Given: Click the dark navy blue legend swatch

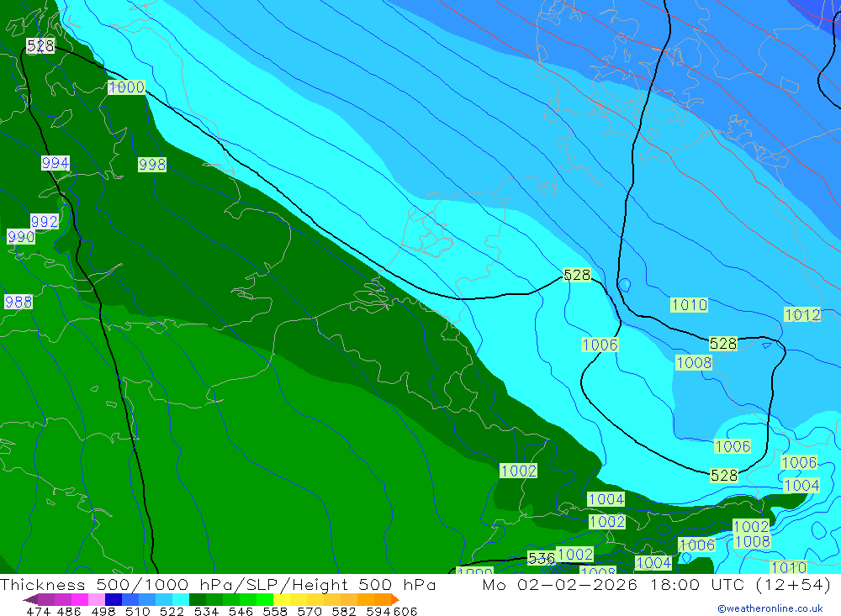Looking at the screenshot, I should tap(114, 599).
